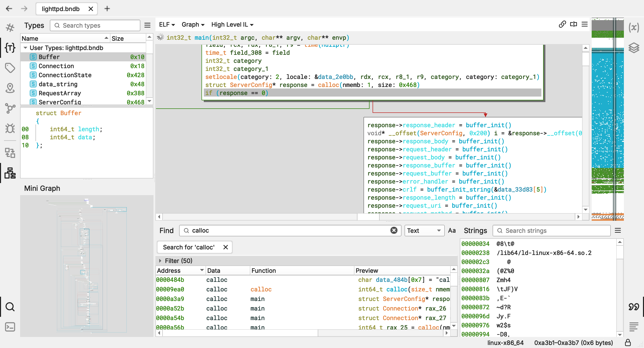Viewport: 644px width, 348px height.
Task: Open the ELF dropdown menu
Action: pos(167,24)
